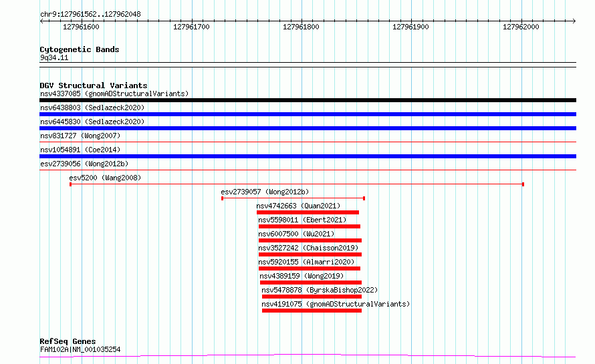
Task: Select red bar under nsv4191075
Action: click(x=312, y=311)
